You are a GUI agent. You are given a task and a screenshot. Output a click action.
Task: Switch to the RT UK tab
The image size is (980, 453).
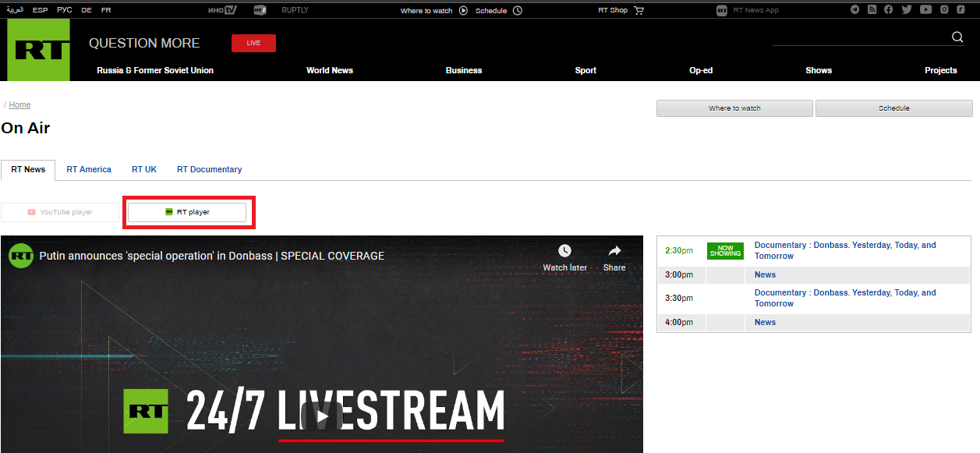[x=144, y=170]
